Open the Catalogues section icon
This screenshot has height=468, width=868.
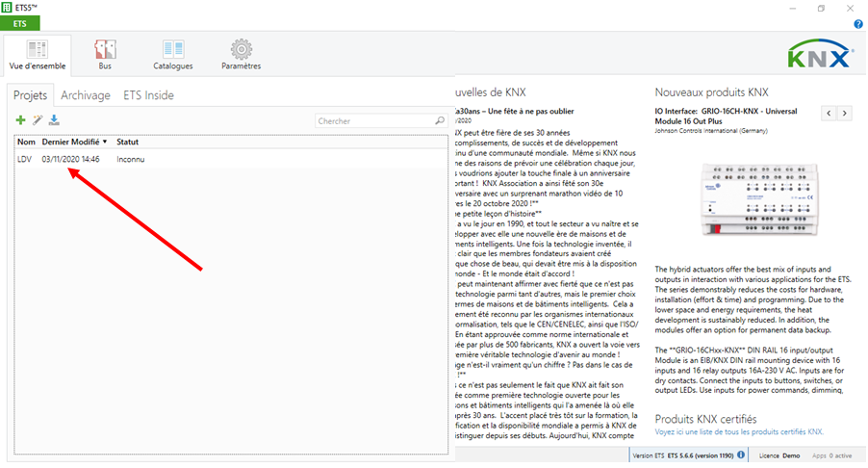pyautogui.click(x=172, y=55)
